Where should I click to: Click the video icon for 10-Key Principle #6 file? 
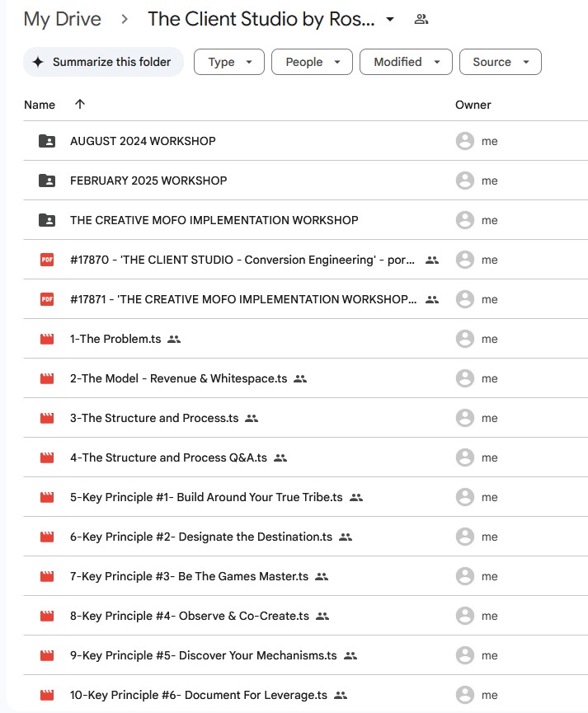47,695
